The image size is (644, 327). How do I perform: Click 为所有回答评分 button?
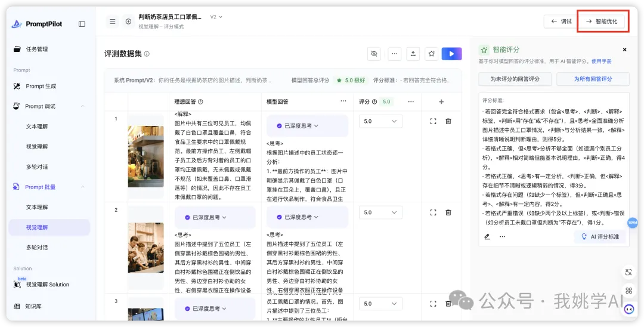click(x=592, y=79)
